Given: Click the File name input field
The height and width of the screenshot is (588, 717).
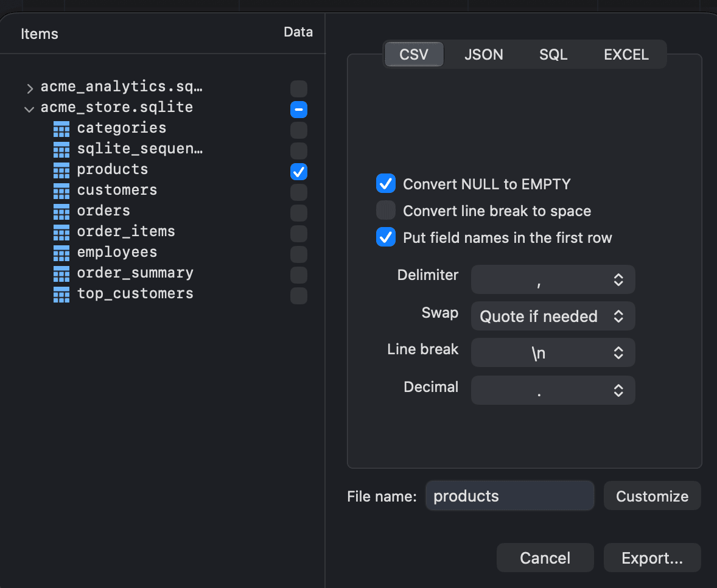Looking at the screenshot, I should click(x=510, y=495).
